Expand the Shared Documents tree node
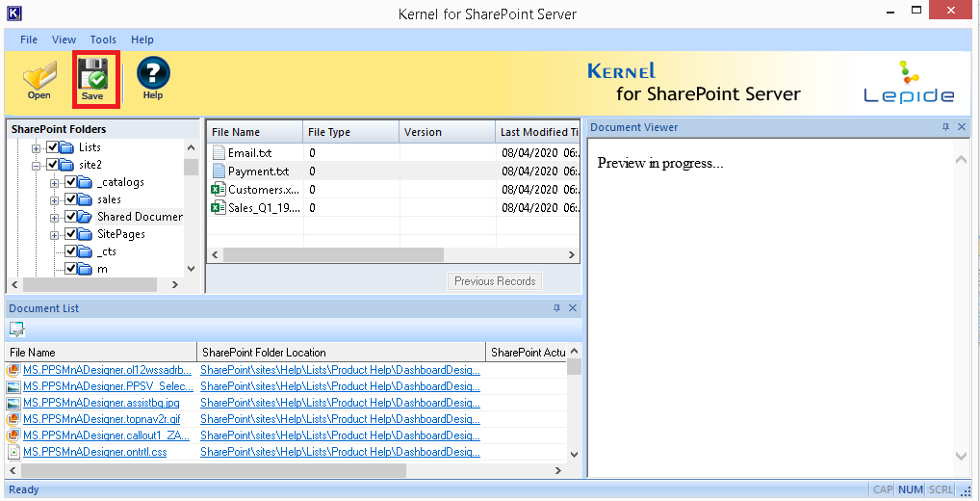This screenshot has height=501, width=980. coord(54,219)
